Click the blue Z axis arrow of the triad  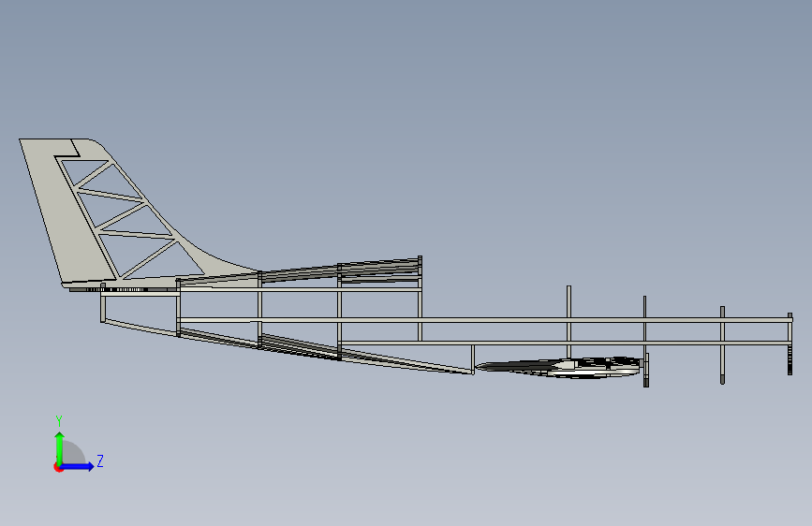coord(78,466)
